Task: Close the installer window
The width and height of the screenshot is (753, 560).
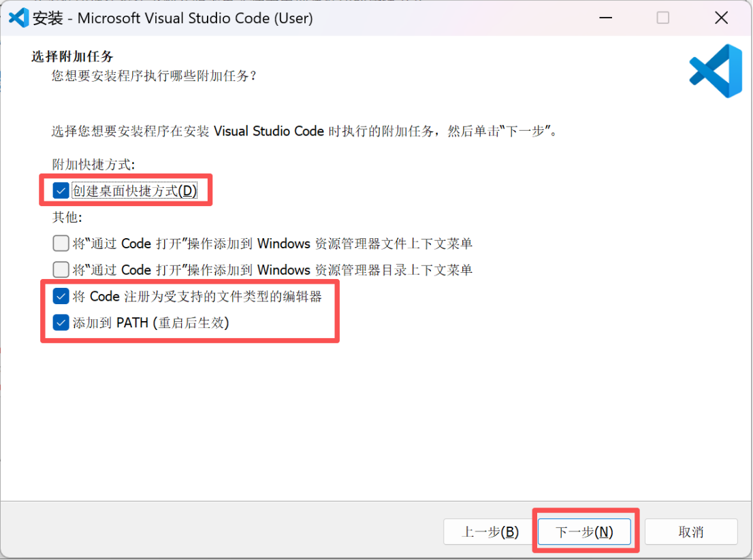Action: click(721, 18)
